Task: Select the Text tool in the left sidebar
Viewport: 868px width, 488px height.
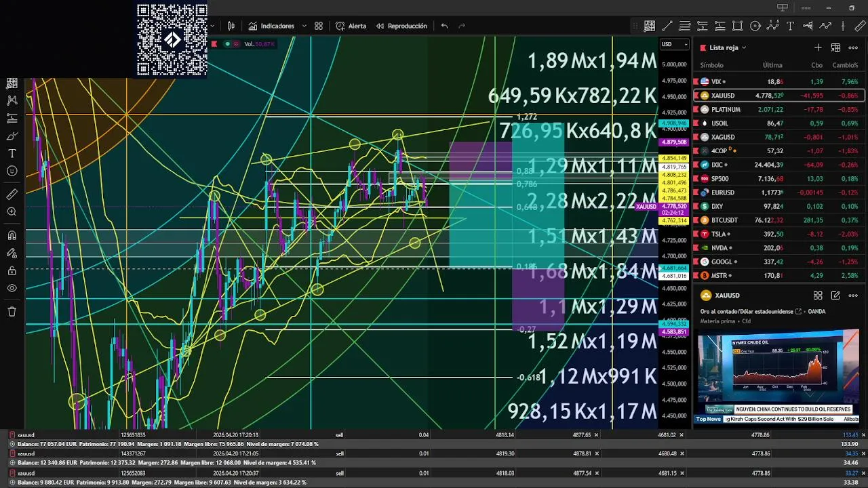Action: pyautogui.click(x=12, y=153)
